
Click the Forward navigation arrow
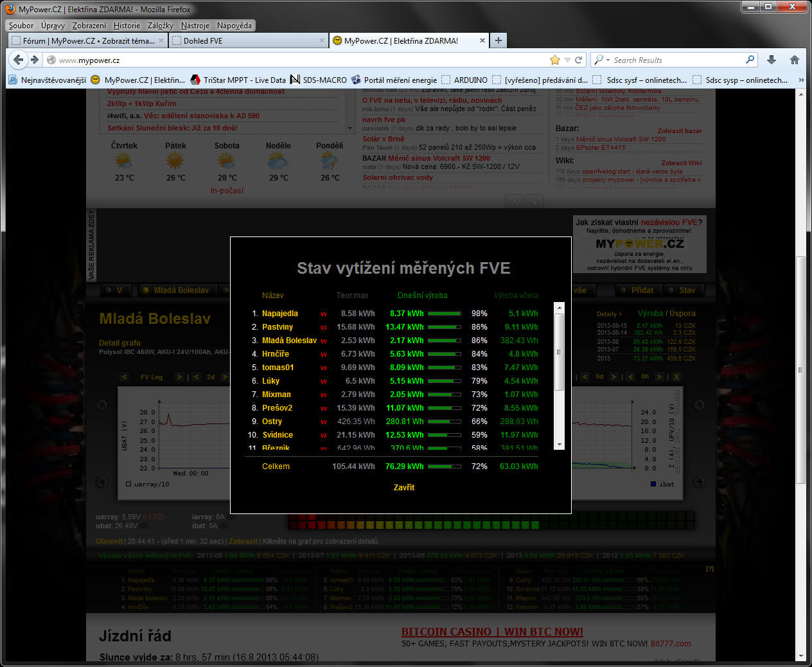tap(35, 60)
